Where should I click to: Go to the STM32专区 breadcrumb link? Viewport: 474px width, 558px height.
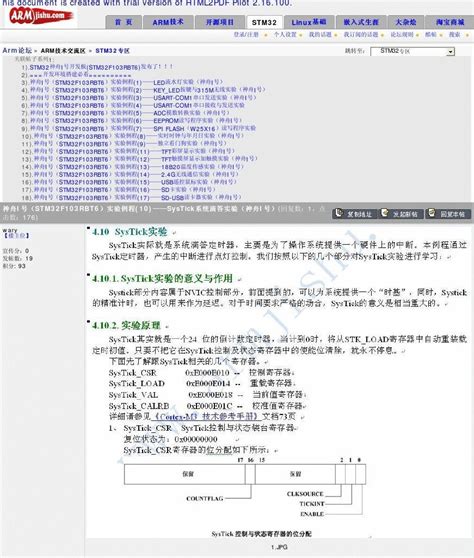coord(112,51)
